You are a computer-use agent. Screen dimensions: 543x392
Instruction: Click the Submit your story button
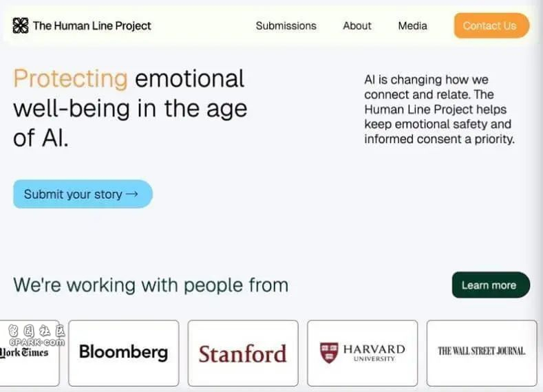coord(83,194)
